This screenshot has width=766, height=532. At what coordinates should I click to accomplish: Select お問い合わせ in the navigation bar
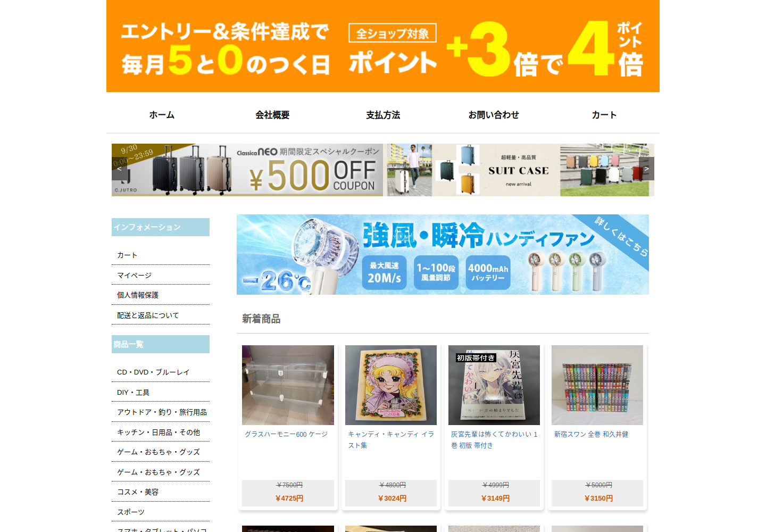click(494, 115)
